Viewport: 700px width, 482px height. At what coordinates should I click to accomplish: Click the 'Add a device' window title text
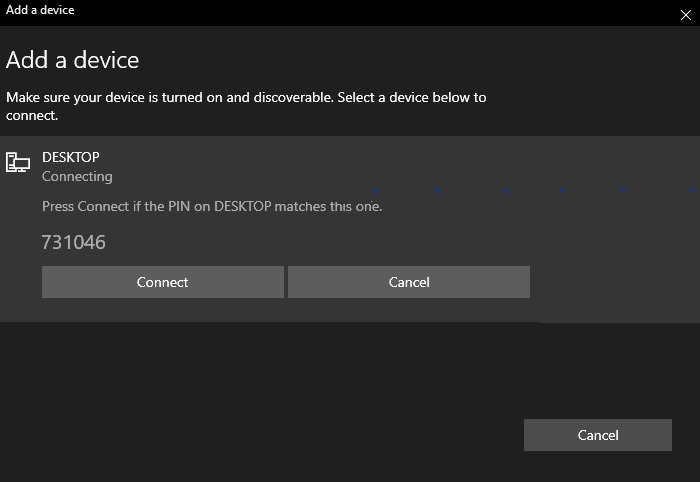click(x=40, y=10)
